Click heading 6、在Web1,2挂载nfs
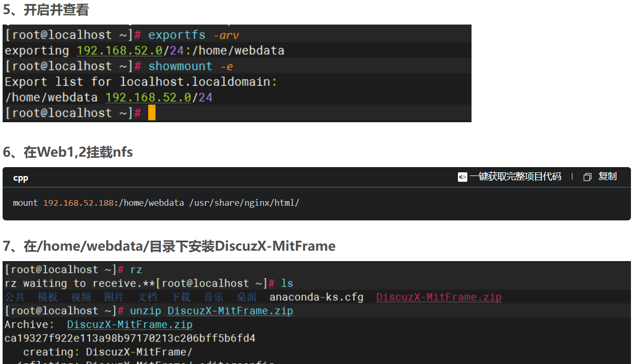Screen dimensions: 632x364 (68, 152)
